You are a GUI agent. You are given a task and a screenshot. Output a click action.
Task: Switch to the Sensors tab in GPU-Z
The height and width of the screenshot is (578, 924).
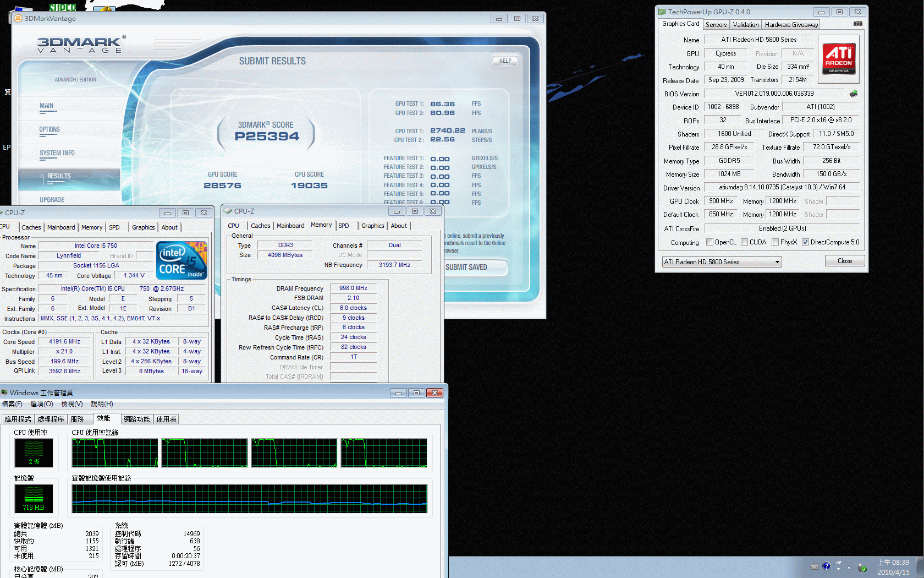click(716, 25)
